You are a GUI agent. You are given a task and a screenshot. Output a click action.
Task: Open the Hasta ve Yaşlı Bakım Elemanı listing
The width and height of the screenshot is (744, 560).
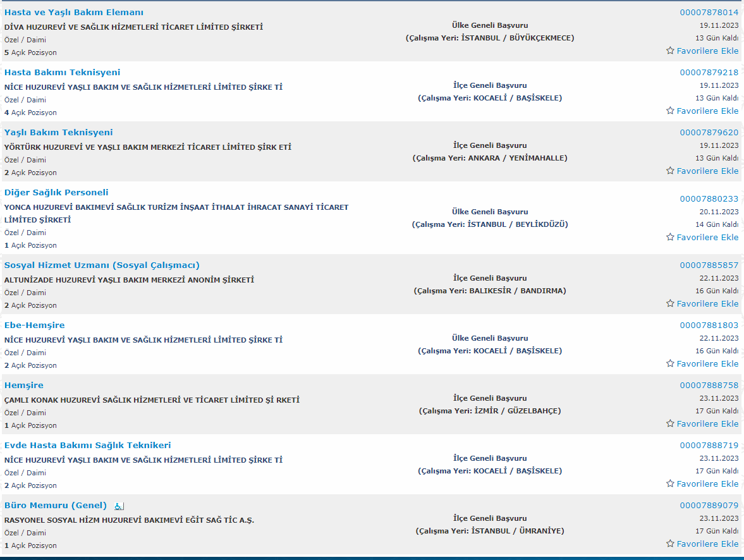click(73, 13)
